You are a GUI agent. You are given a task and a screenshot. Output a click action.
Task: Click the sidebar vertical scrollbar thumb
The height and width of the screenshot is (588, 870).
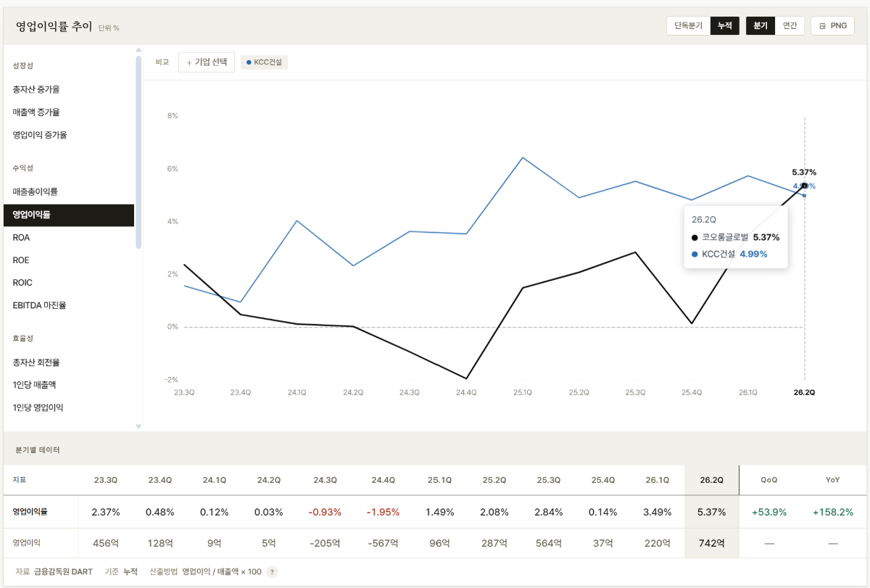138,152
